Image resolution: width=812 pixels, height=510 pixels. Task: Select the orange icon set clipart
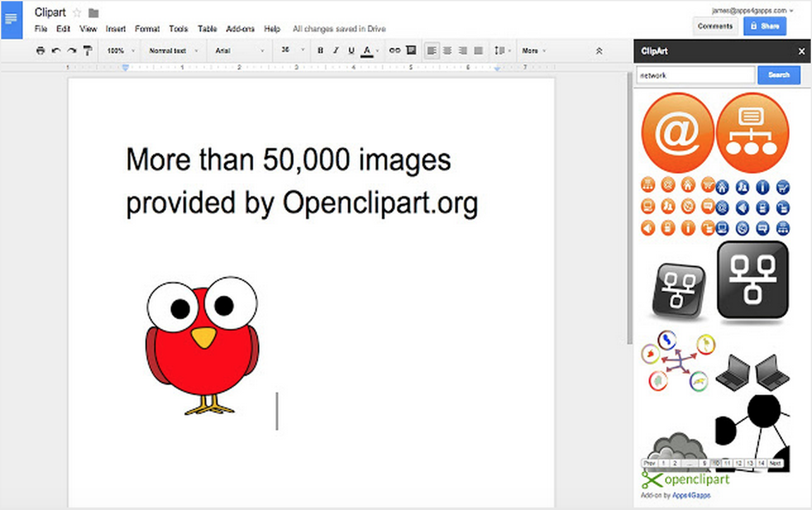tap(677, 206)
